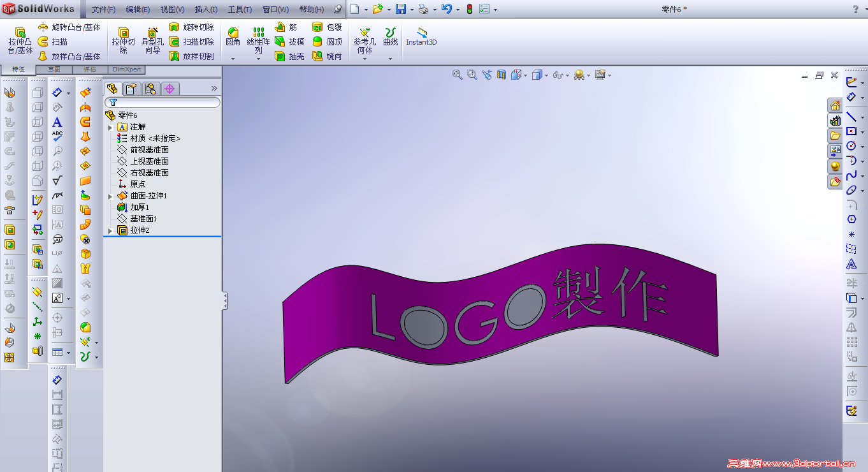The image size is (868, 472).
Task: Start the 拉伸切除 extruded cut command
Action: coord(124,41)
